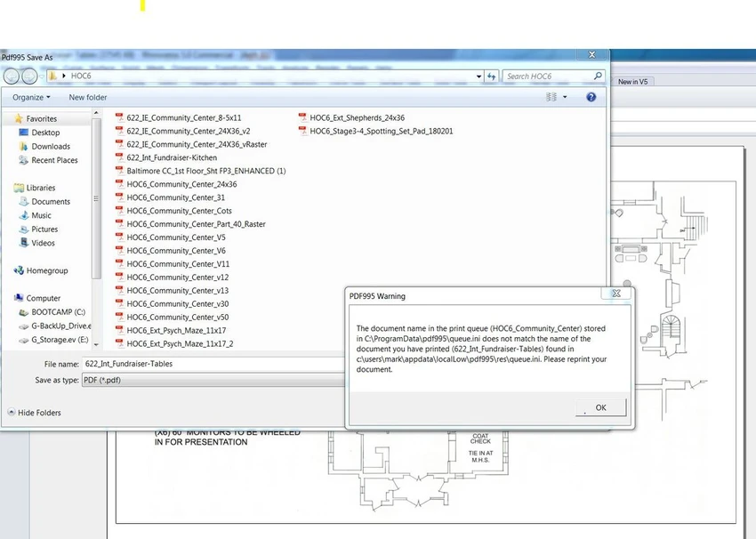Image resolution: width=756 pixels, height=539 pixels.
Task: Select file 622_IE_Community_Center_24X36_v2
Action: 188,131
